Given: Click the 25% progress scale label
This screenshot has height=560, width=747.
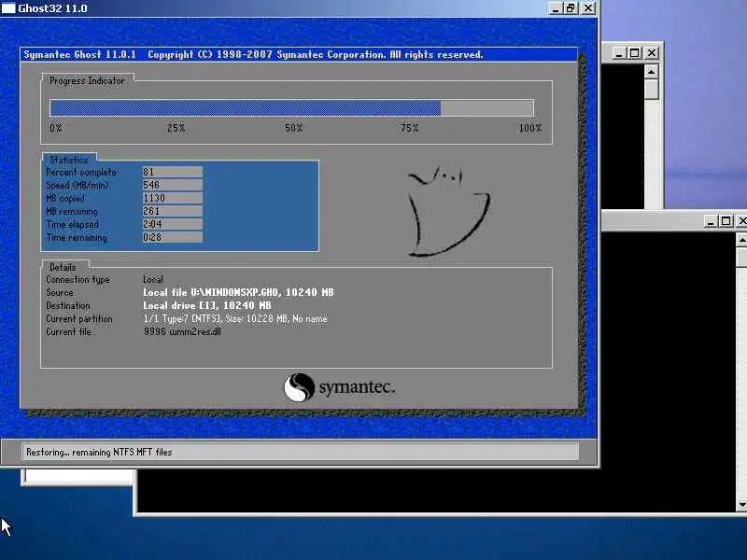Looking at the screenshot, I should (x=176, y=128).
